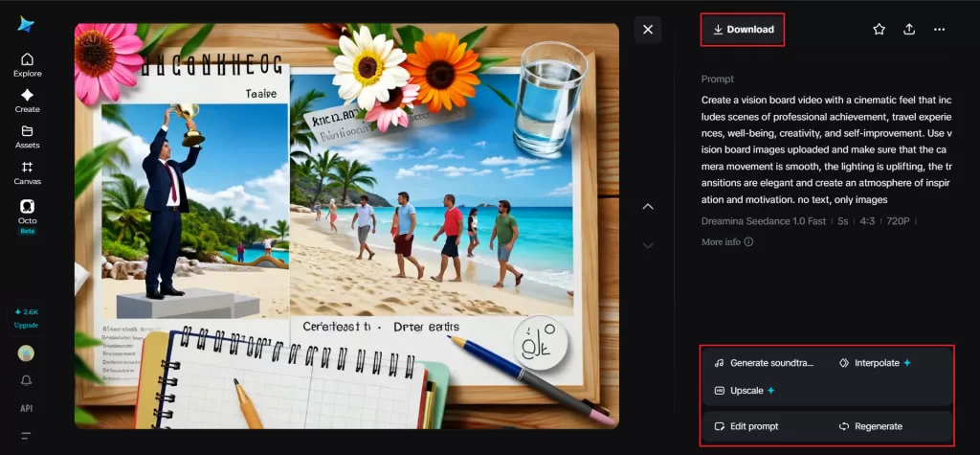Open the notifications bell
Screen dimensions: 980x455
[26, 381]
